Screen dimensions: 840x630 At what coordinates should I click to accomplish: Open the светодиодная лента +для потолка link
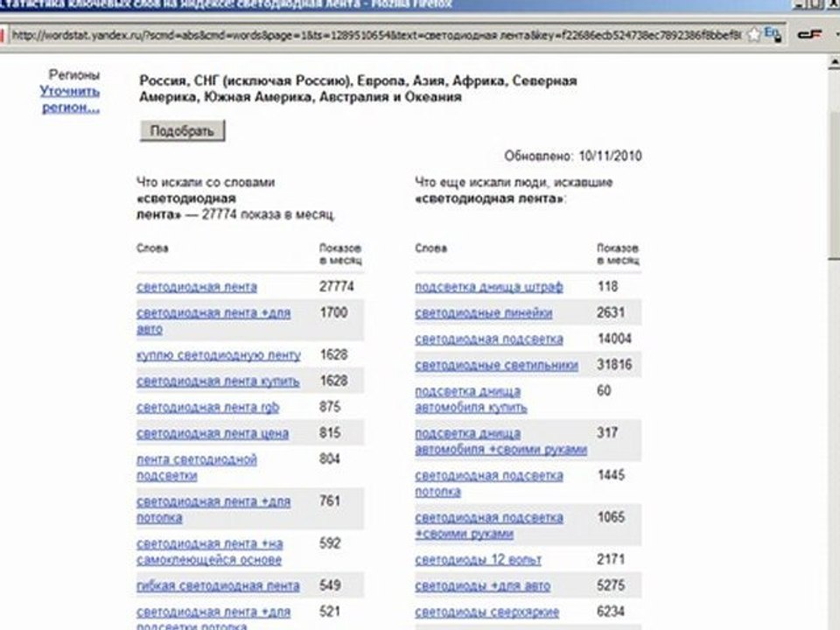tap(213, 510)
